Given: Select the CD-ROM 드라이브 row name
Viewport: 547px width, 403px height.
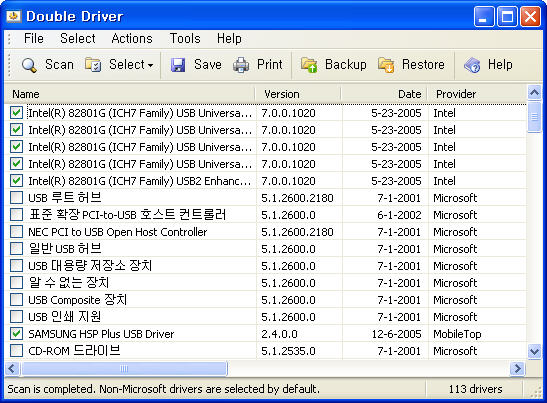Looking at the screenshot, I should (x=74, y=351).
